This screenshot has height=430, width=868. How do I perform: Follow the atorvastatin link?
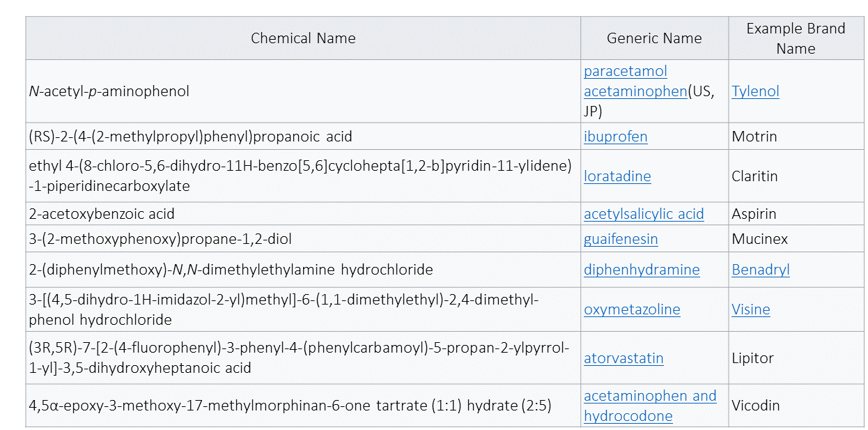click(623, 358)
